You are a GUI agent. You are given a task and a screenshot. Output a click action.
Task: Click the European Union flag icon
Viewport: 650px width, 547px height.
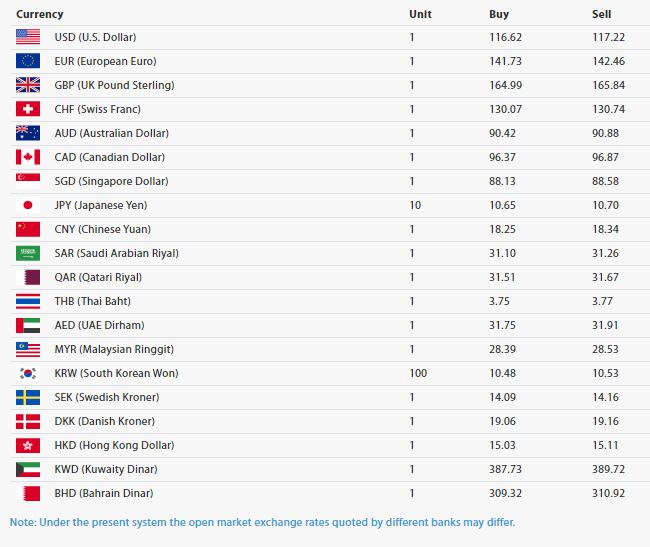[x=28, y=61]
